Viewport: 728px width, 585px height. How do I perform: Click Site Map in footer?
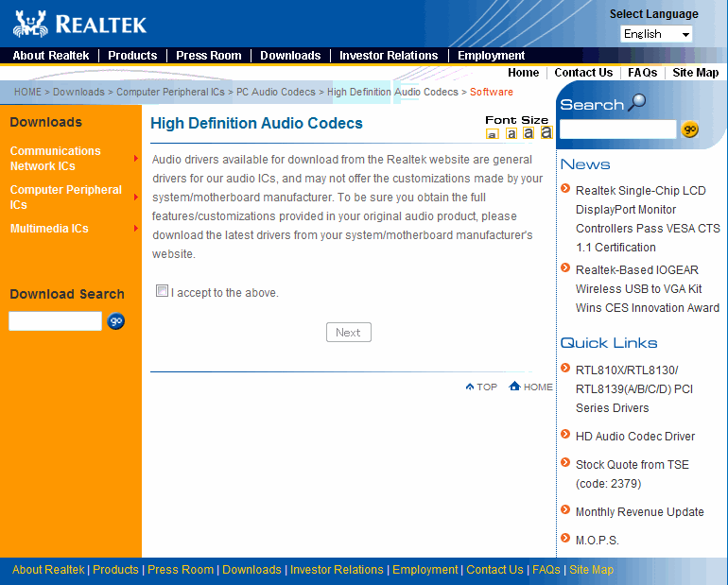[x=591, y=570]
